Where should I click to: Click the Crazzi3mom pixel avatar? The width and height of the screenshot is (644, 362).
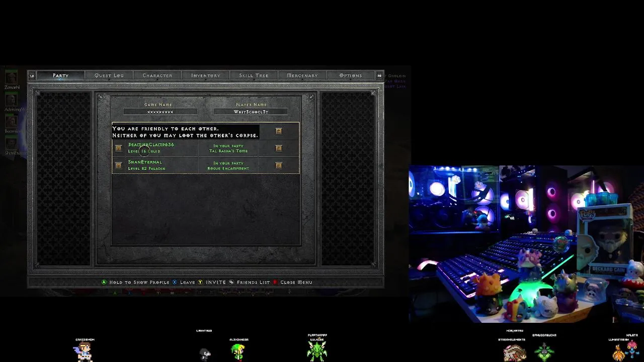click(84, 351)
